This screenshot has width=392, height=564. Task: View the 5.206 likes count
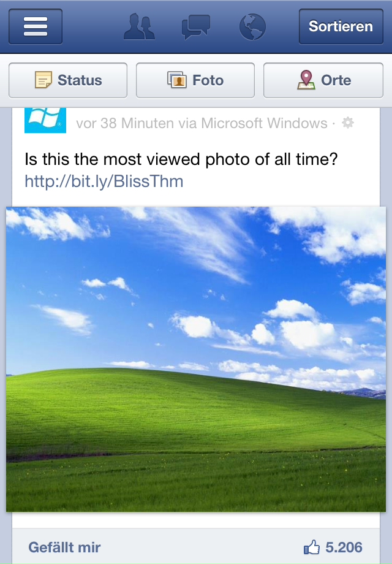pyautogui.click(x=344, y=547)
